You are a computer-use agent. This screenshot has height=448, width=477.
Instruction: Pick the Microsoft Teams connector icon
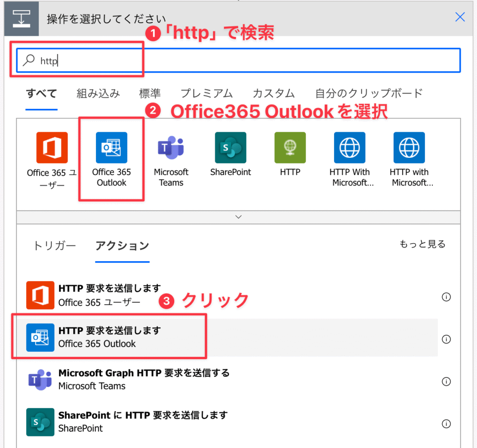click(x=171, y=148)
